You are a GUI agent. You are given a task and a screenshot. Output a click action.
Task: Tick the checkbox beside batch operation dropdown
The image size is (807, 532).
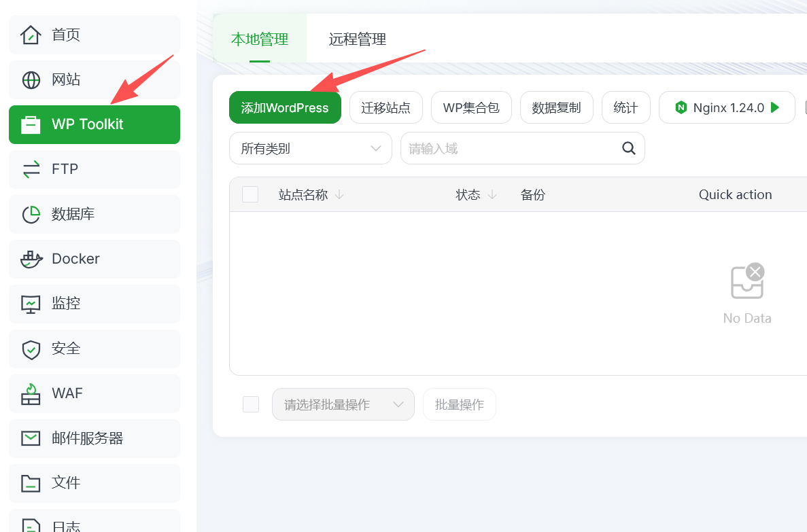[251, 404]
